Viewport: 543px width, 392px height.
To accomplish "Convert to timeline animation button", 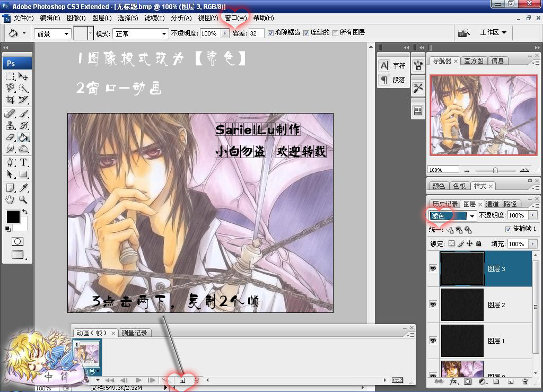I will pos(397,380).
